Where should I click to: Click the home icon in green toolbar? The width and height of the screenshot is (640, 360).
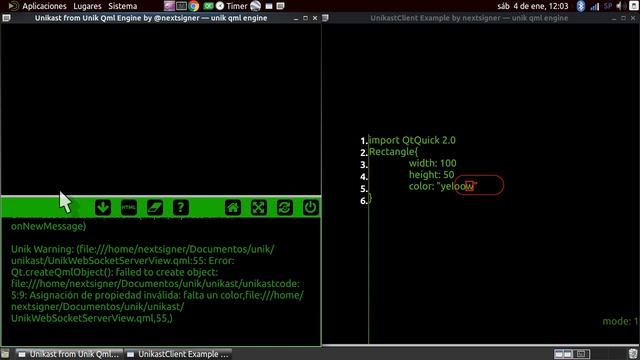point(233,207)
